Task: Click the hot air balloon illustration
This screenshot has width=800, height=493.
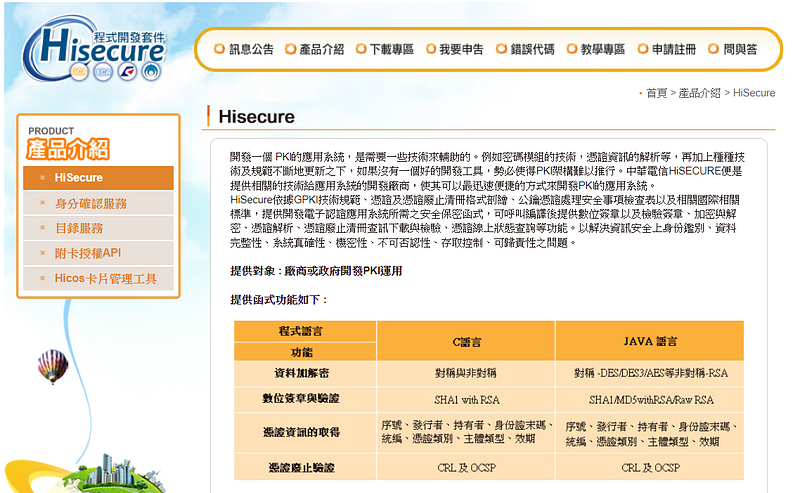Action: tap(53, 366)
